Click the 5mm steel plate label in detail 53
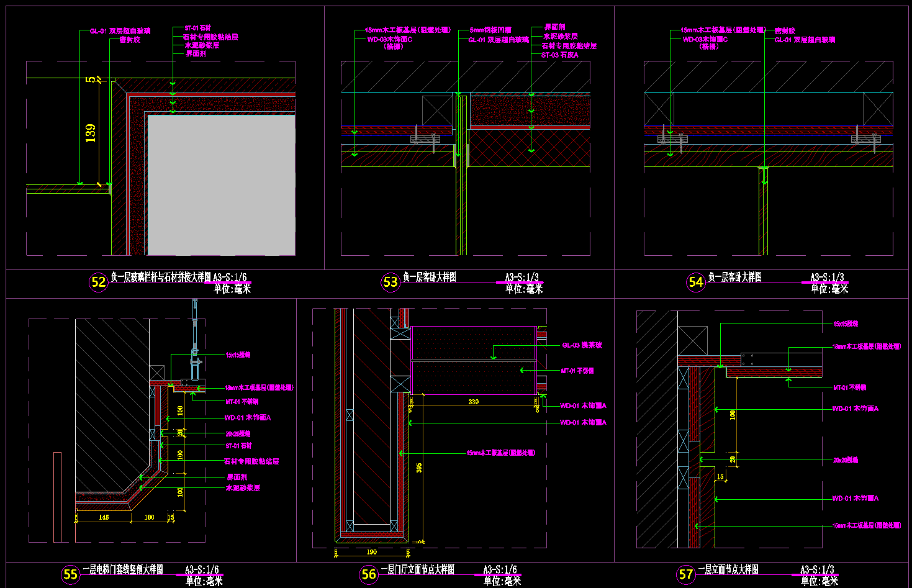Viewport: 912px width, 588px height. pos(490,30)
